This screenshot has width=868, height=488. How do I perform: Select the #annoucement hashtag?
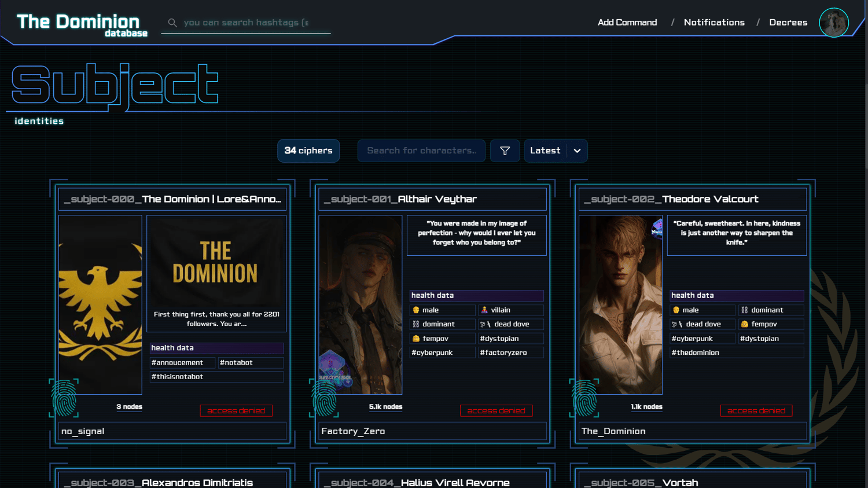click(182, 363)
